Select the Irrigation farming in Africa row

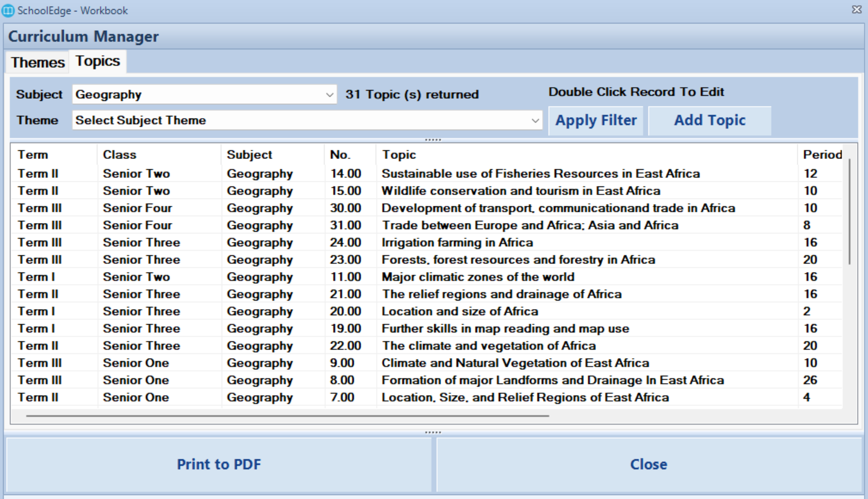[457, 243]
